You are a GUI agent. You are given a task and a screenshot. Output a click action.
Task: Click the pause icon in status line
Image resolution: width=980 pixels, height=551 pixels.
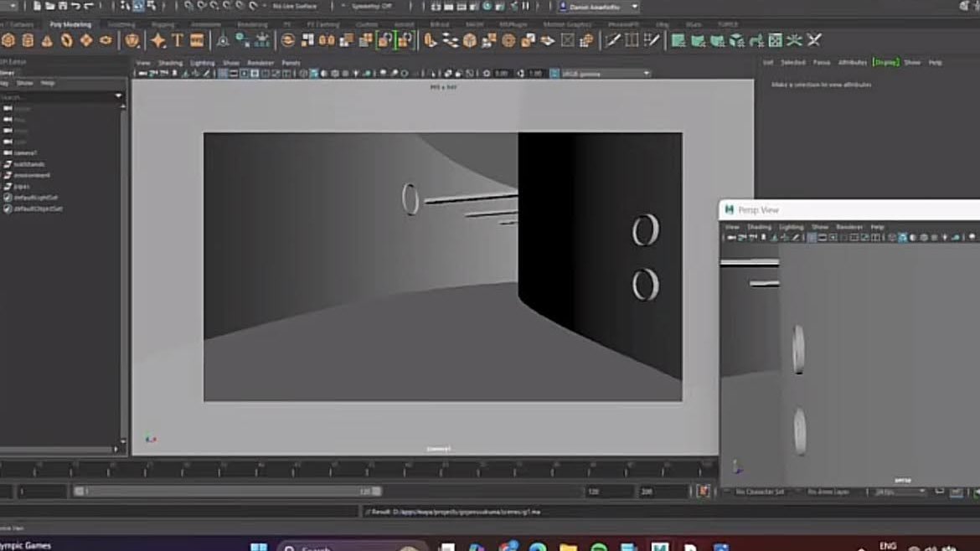[x=526, y=6]
